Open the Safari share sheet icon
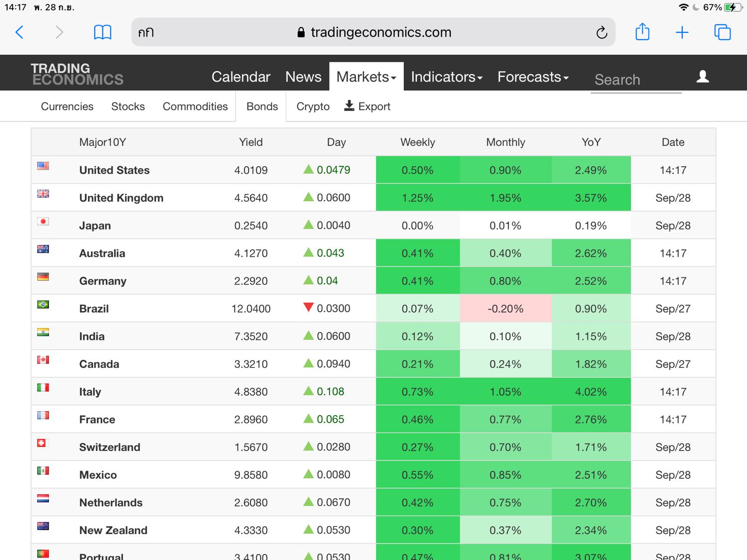The image size is (747, 560). click(642, 32)
